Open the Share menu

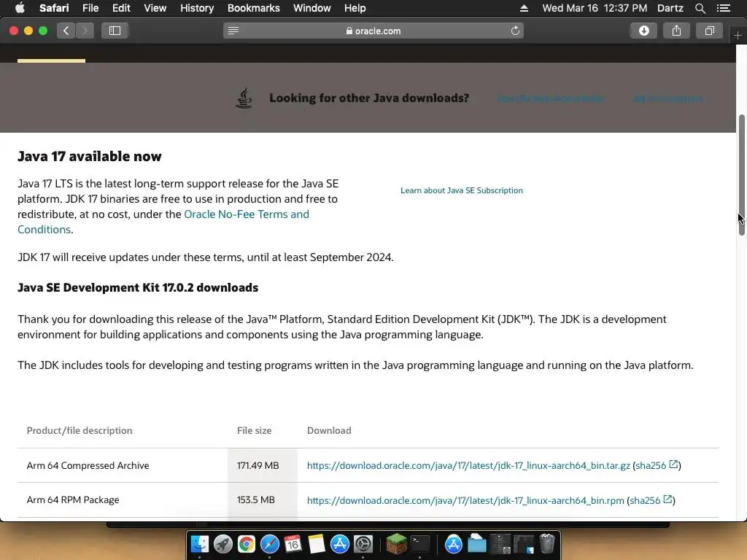click(676, 31)
